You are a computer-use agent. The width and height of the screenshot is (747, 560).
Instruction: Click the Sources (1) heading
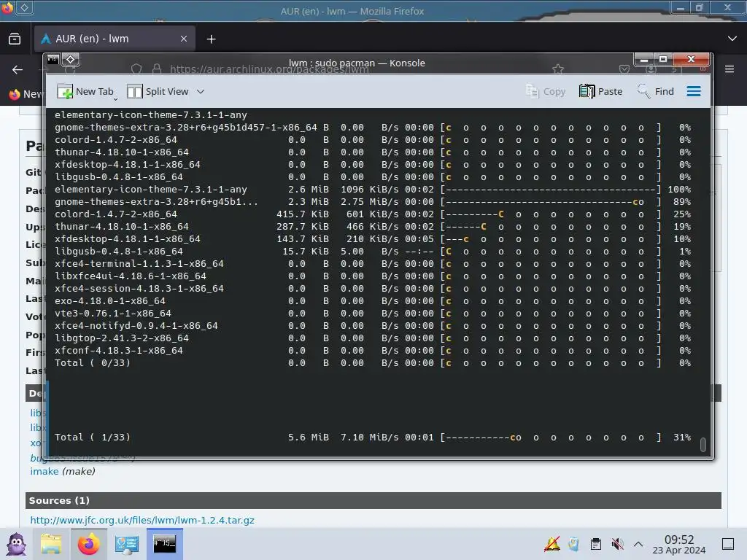(x=59, y=500)
